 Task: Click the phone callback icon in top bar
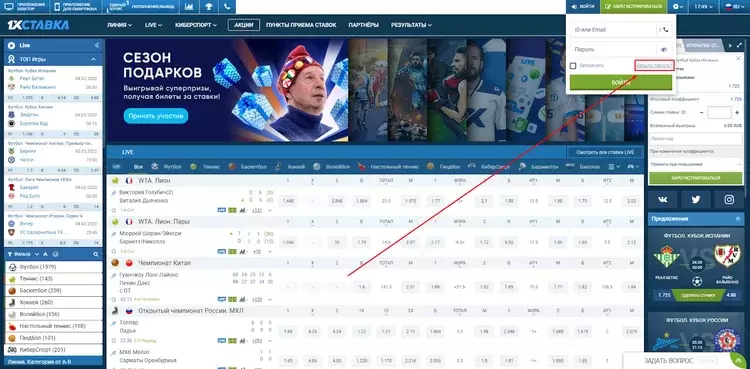[x=227, y=7]
